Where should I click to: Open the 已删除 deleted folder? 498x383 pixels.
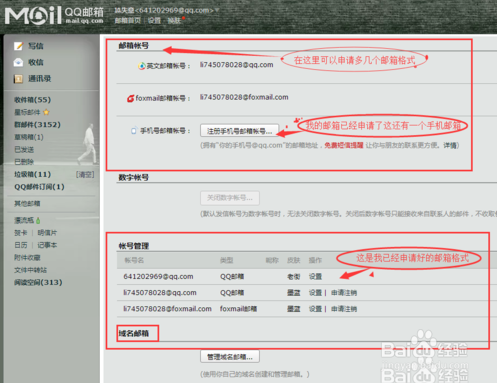coord(24,162)
